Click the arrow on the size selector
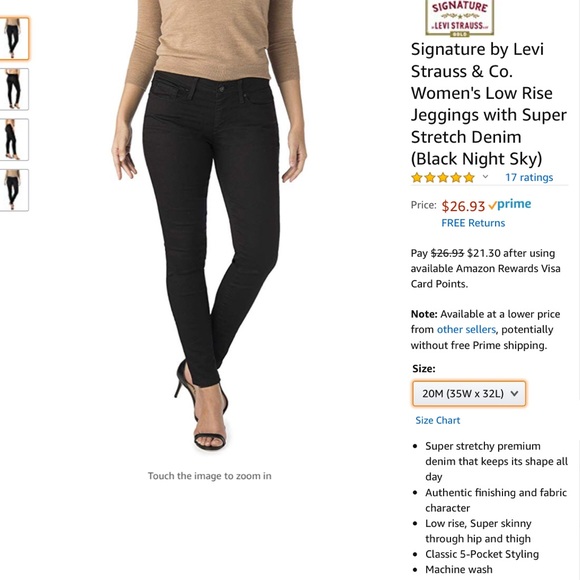Viewport: 580px width, 580px height. 514,394
